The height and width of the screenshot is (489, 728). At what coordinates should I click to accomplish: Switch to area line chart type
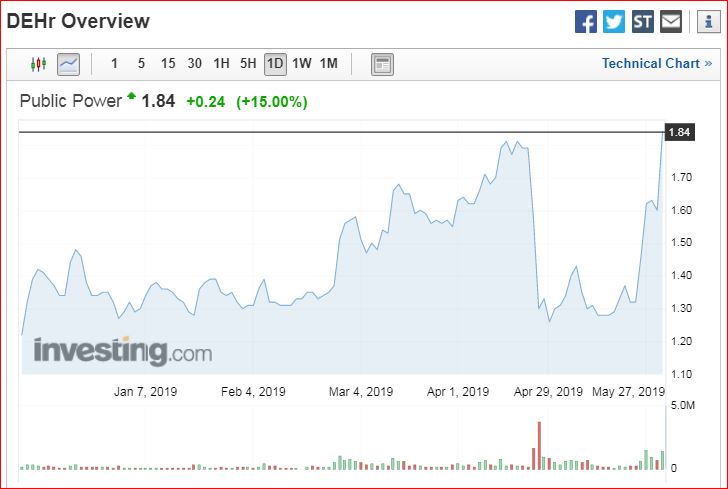coord(68,64)
